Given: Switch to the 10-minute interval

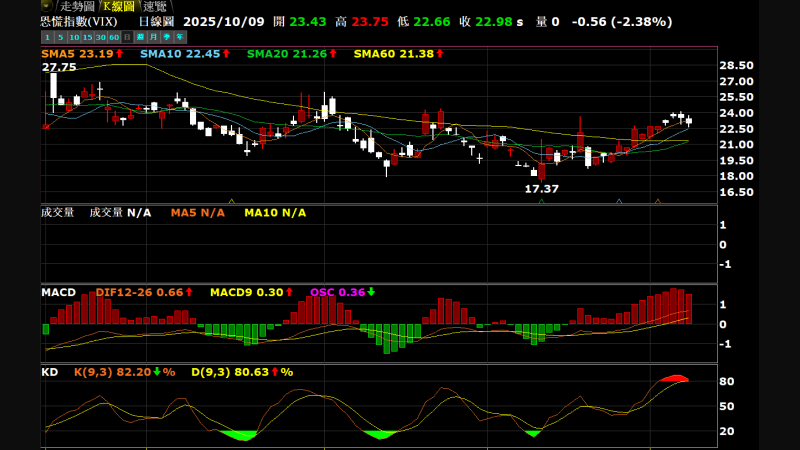Looking at the screenshot, I should tap(74, 37).
